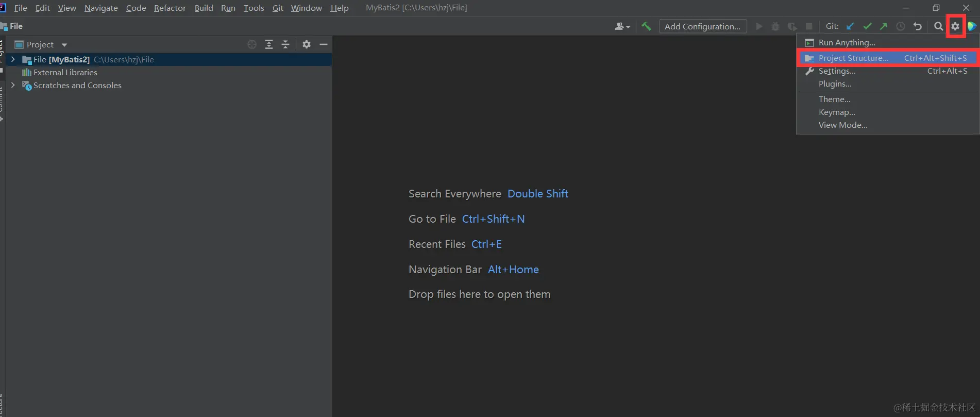Image resolution: width=980 pixels, height=417 pixels.
Task: Open the View menu
Action: [x=67, y=8]
